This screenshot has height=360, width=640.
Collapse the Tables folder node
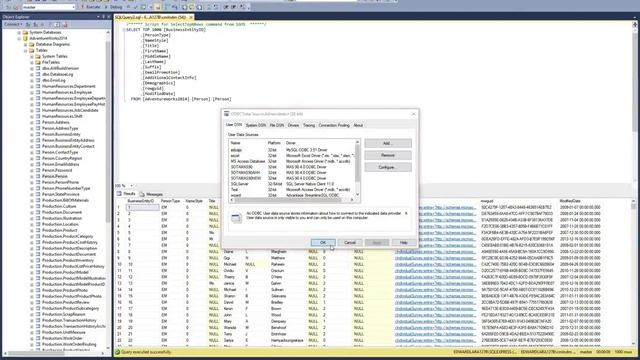coord(25,50)
